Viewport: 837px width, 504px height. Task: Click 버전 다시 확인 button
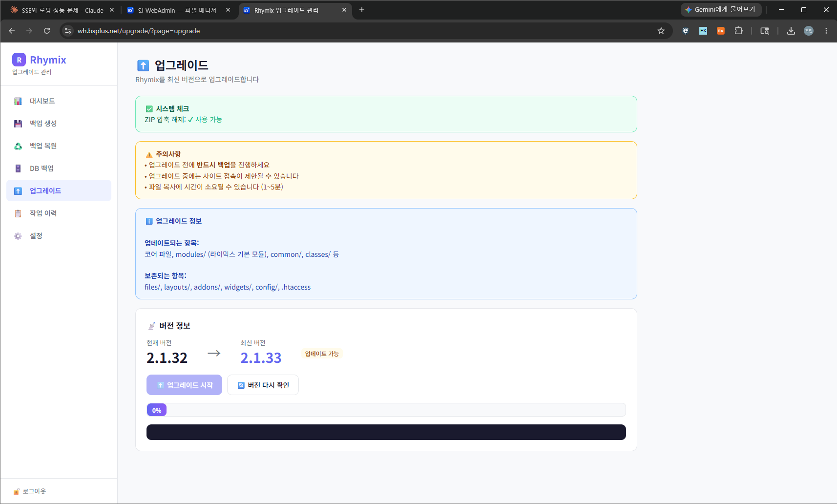tap(263, 385)
